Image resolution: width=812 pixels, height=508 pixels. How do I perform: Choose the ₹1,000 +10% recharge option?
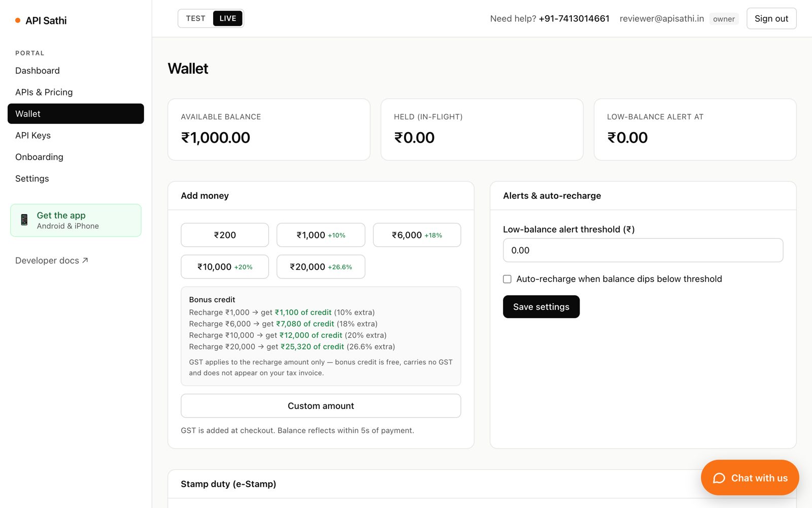(x=321, y=235)
